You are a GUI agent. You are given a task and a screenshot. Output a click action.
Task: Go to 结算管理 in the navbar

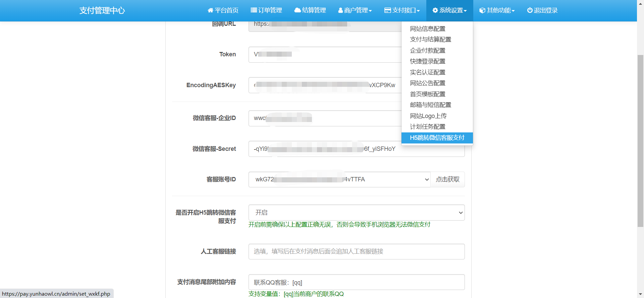(x=310, y=10)
